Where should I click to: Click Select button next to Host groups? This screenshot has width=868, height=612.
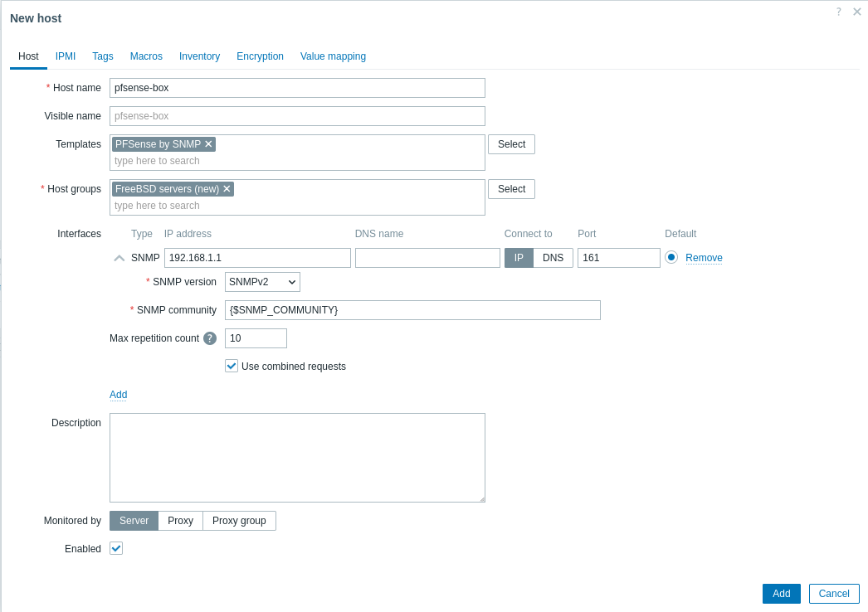pyautogui.click(x=511, y=189)
